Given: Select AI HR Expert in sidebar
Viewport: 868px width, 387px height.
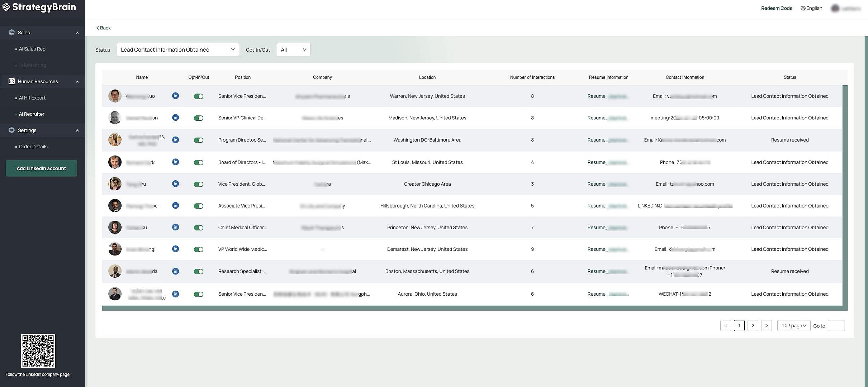Looking at the screenshot, I should pyautogui.click(x=32, y=97).
